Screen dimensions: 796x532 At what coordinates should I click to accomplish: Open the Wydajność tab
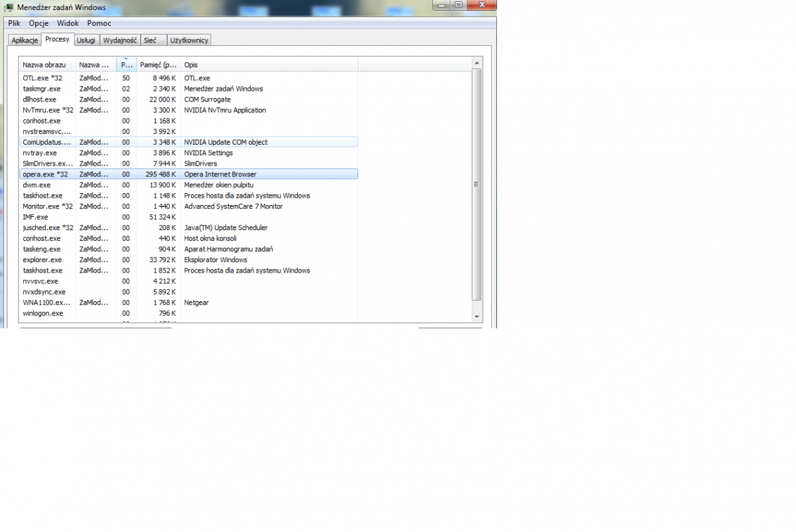click(x=119, y=40)
